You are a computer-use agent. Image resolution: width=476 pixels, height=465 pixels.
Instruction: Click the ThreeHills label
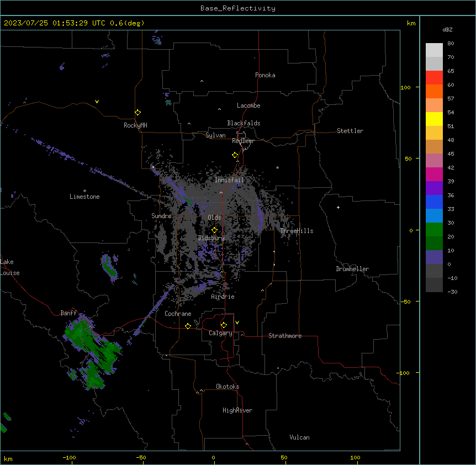coord(297,231)
